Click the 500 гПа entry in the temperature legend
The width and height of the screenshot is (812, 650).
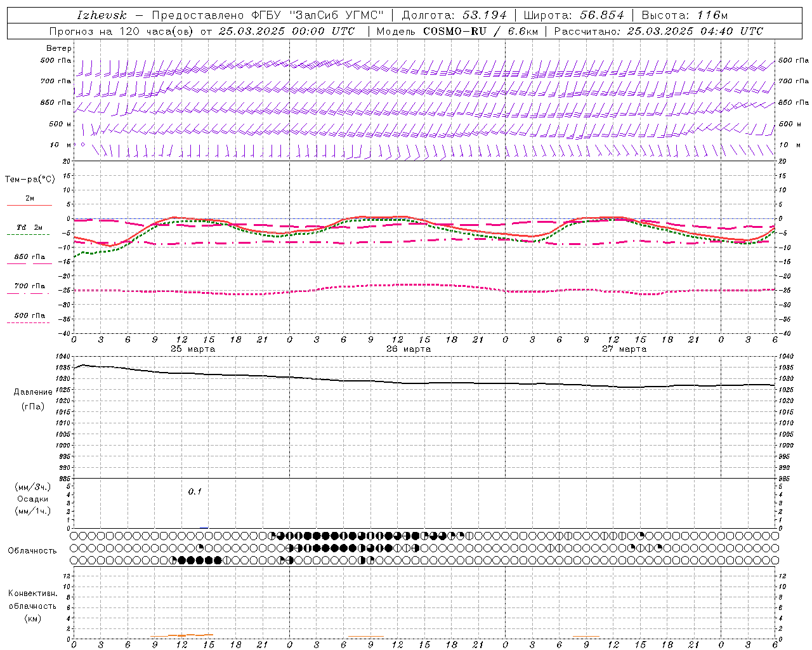(30, 315)
